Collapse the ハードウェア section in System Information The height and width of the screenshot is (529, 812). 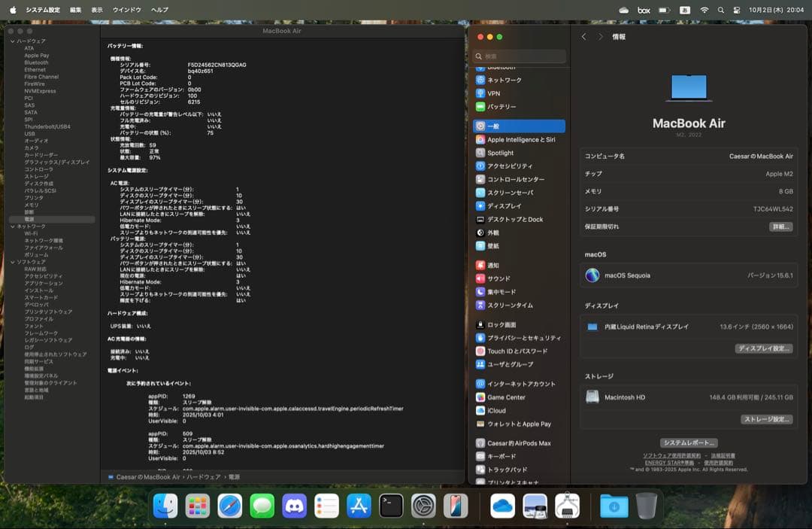tap(13, 41)
